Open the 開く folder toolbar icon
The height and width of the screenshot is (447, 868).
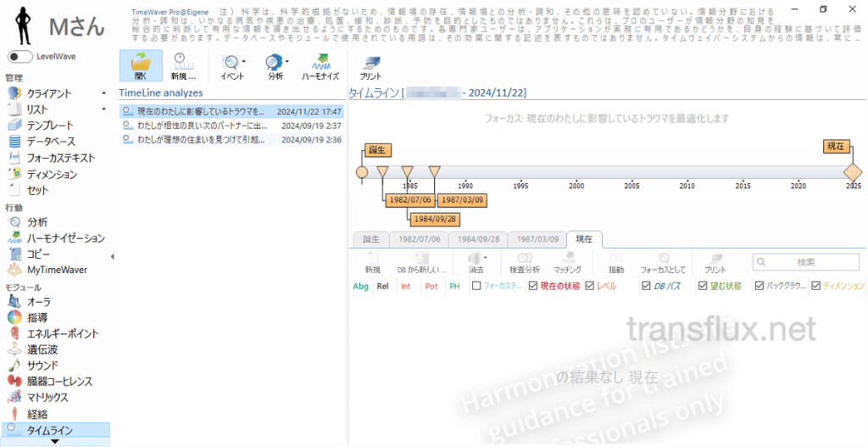[141, 66]
